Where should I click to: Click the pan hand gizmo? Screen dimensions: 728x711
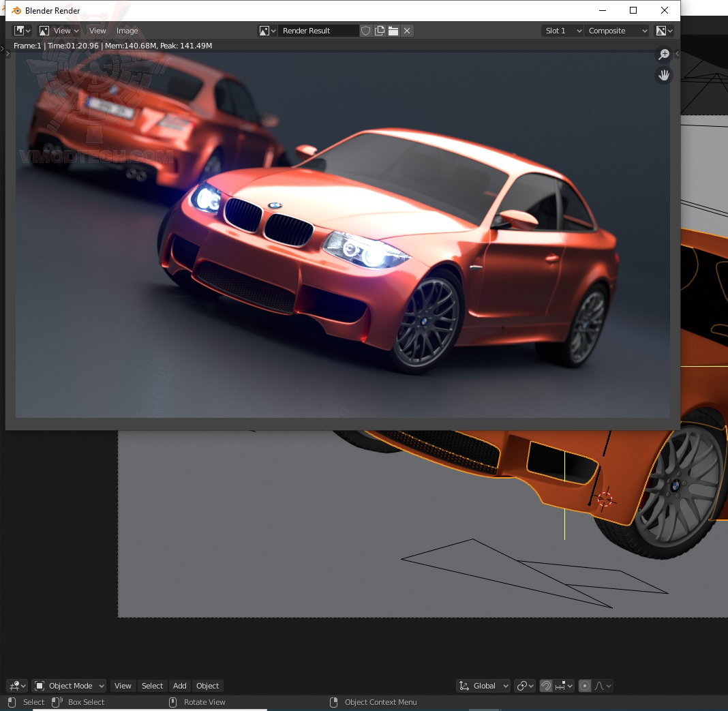click(665, 75)
